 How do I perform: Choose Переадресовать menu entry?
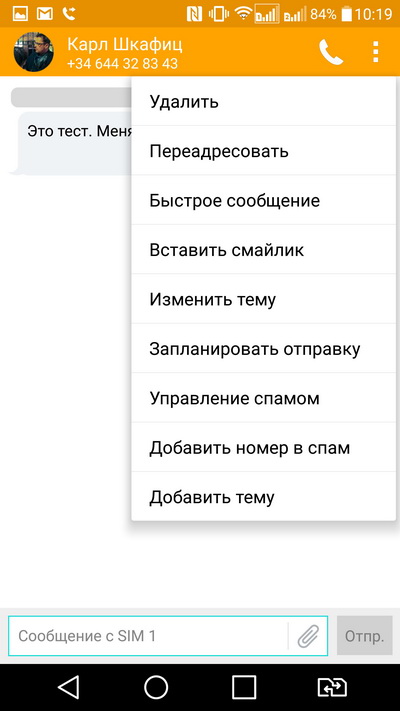(263, 151)
